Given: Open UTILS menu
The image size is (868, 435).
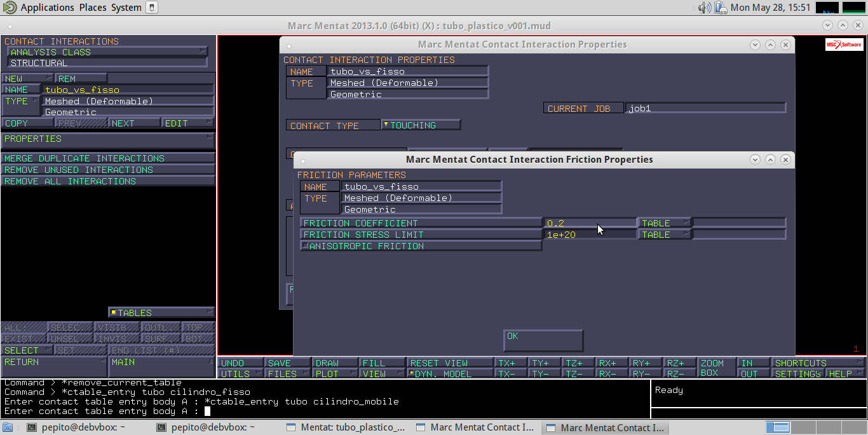Looking at the screenshot, I should coord(241,374).
